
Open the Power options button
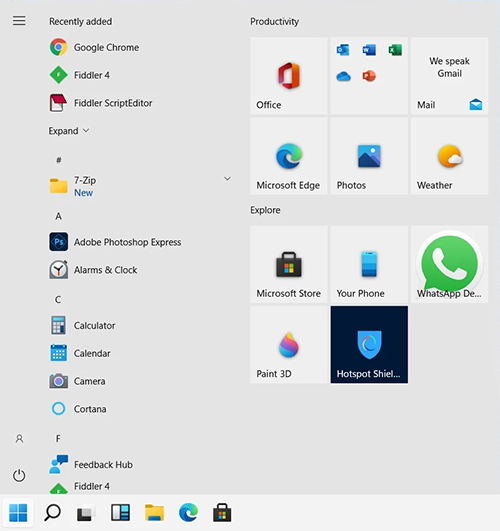(x=19, y=475)
